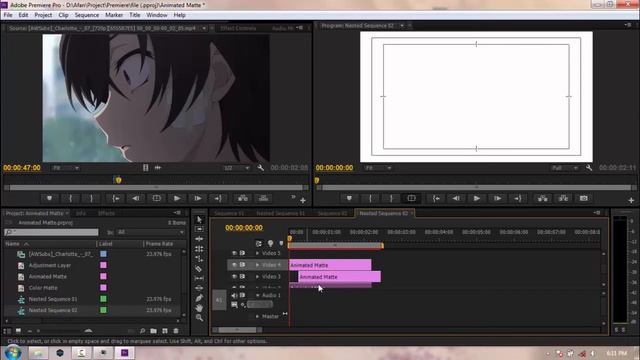Switch to Effects tab in Project panel
Viewport: 640px width, 360px height.
(106, 213)
